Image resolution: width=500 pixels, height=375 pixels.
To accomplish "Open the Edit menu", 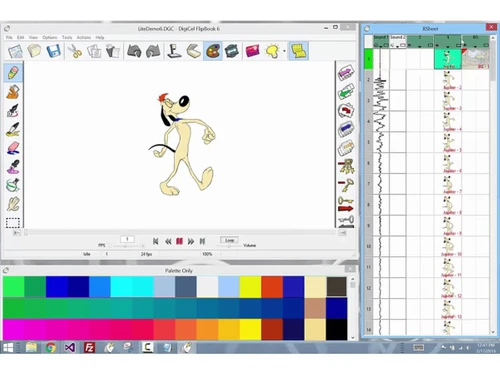I will 21,37.
